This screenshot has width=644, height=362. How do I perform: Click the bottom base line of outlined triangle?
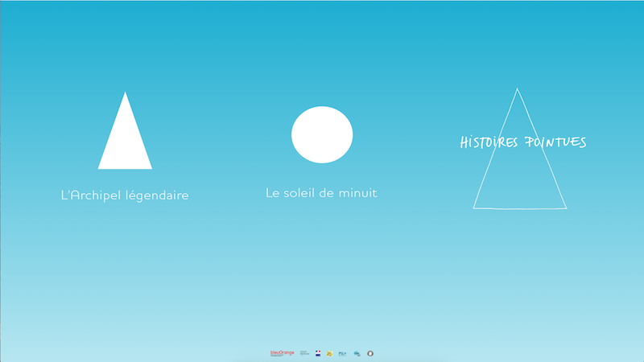[x=519, y=208]
